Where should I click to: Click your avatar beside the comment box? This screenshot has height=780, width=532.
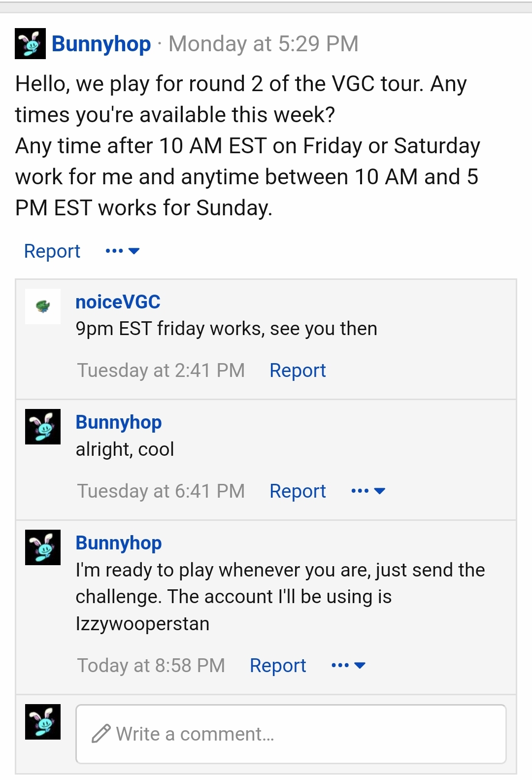click(x=43, y=722)
